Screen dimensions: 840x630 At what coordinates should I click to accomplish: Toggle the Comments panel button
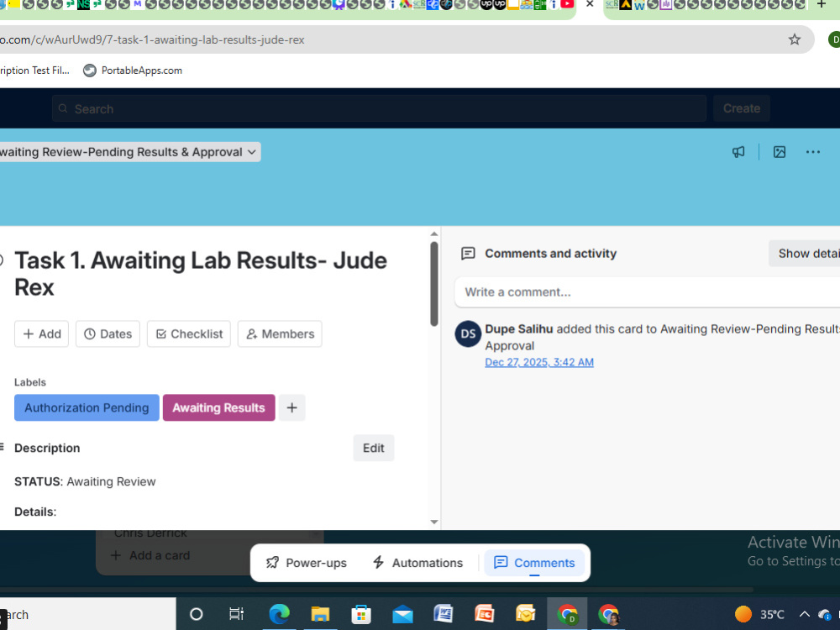(x=534, y=563)
